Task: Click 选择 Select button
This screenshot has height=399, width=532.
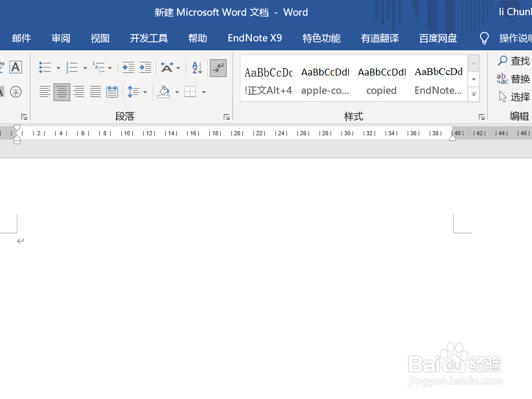Action: pos(514,97)
